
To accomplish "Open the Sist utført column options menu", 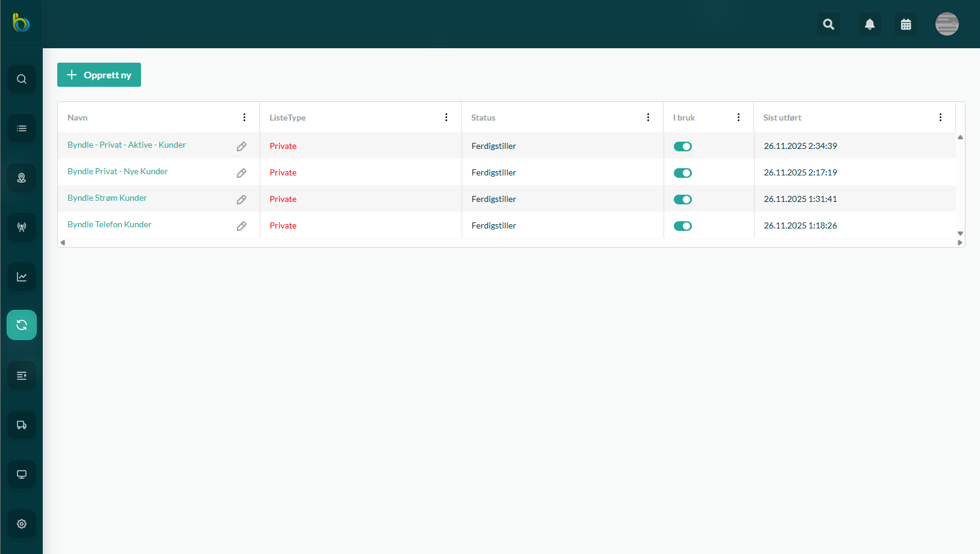I will coord(940,118).
